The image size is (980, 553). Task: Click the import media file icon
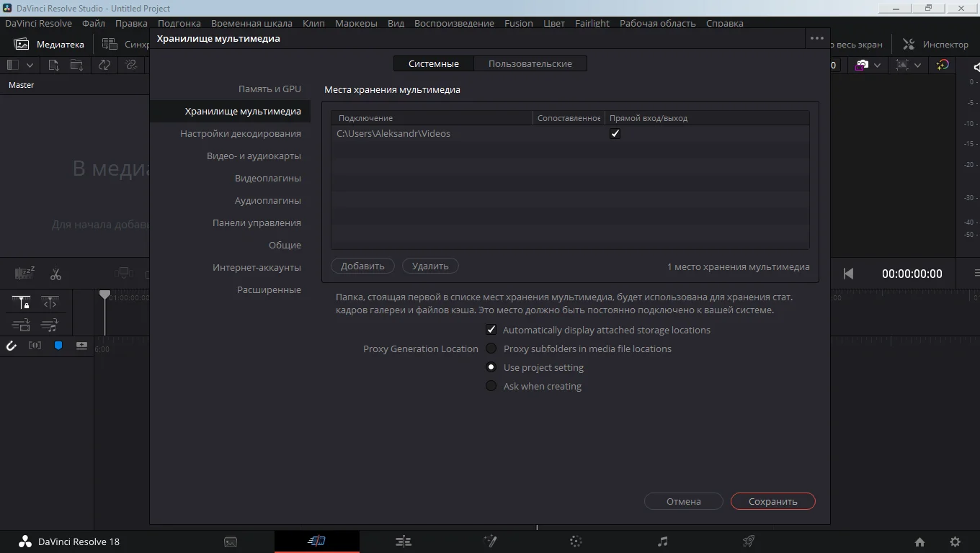click(53, 65)
